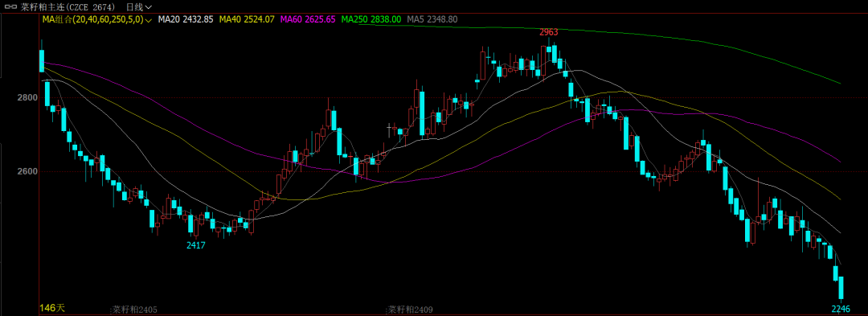Viewport: 868px width, 316px height.
Task: Select the yellow MA40 2524.07 label
Action: [247, 19]
